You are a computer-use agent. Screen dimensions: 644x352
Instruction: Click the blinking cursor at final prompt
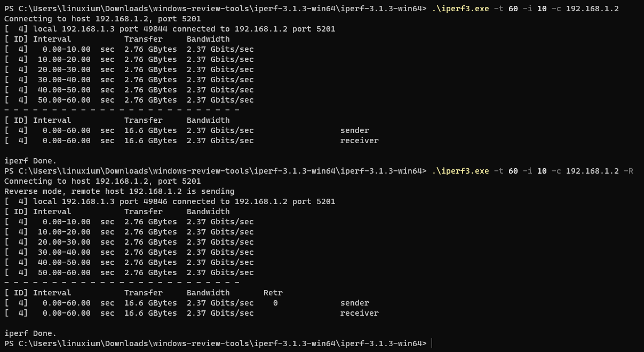pos(432,343)
